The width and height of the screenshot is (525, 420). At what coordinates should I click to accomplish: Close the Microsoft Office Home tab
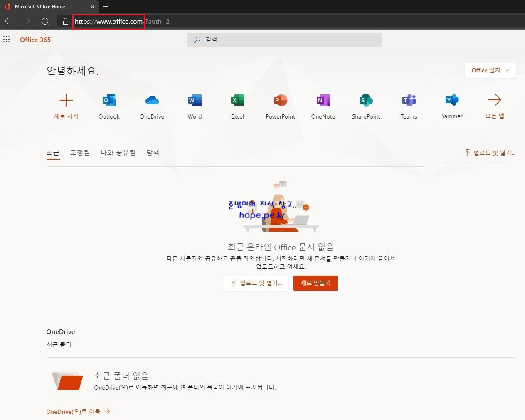(92, 7)
